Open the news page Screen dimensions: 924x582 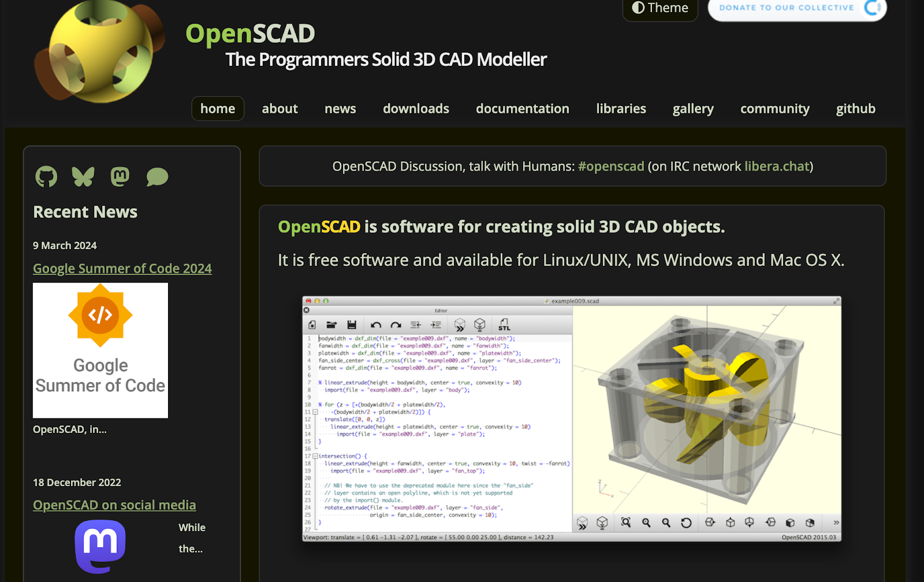[x=340, y=109]
